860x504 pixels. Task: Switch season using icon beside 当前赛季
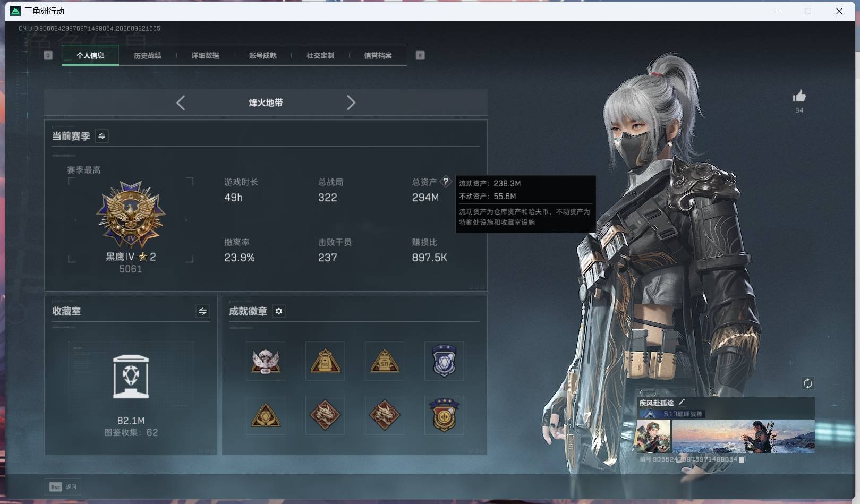tap(101, 136)
